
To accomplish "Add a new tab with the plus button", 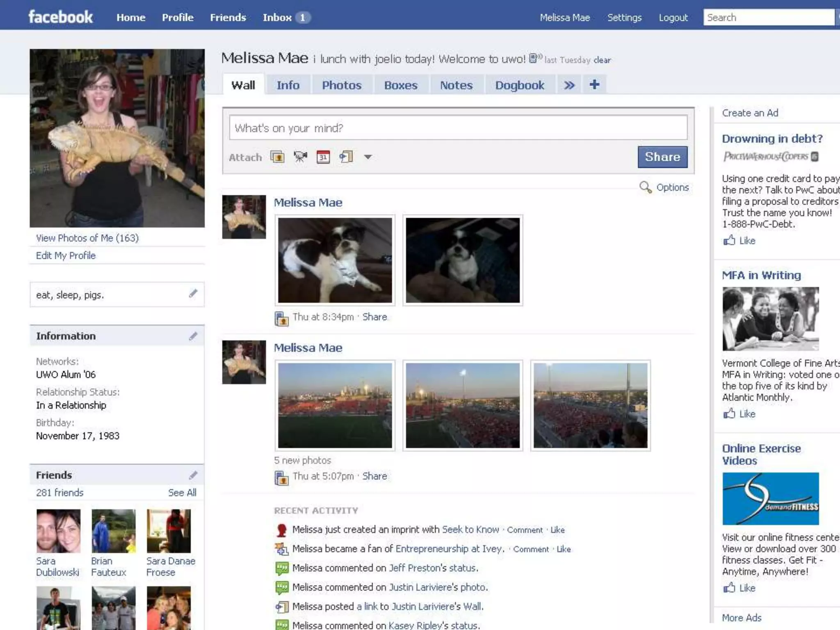I will pos(594,84).
